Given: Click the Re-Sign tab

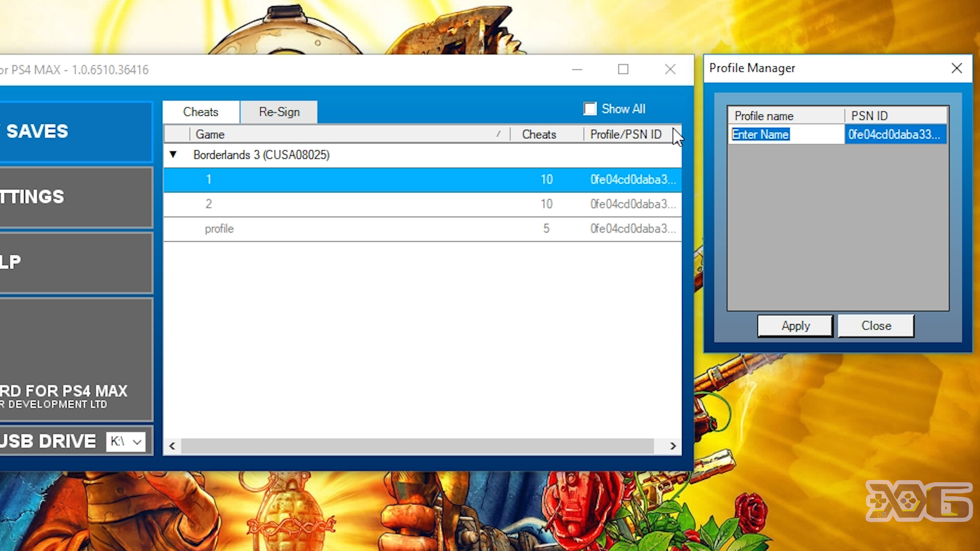Looking at the screenshot, I should (x=279, y=112).
